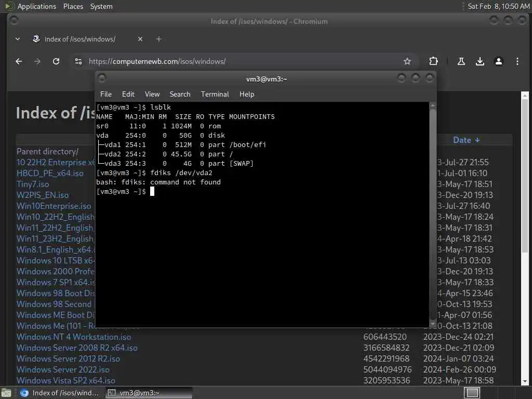532x399 pixels.
Task: Open the Parent directory/ link
Action: click(x=47, y=151)
